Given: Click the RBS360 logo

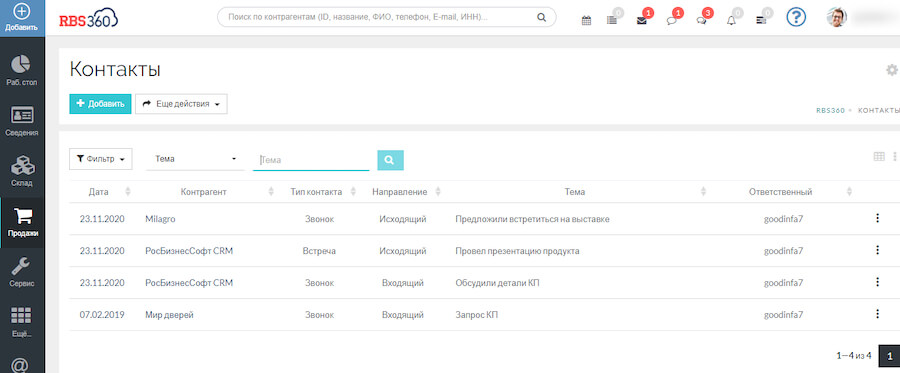Looking at the screenshot, I should [x=88, y=19].
